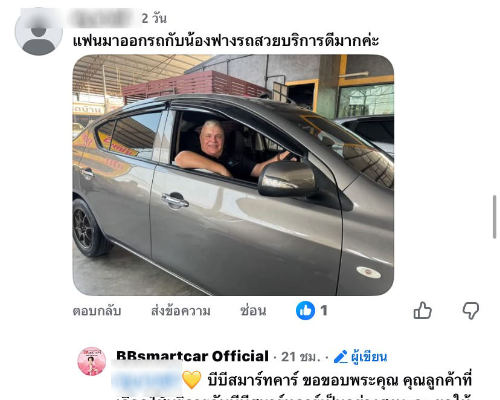Click ส่งข้อความ to message the commenter

click(181, 311)
